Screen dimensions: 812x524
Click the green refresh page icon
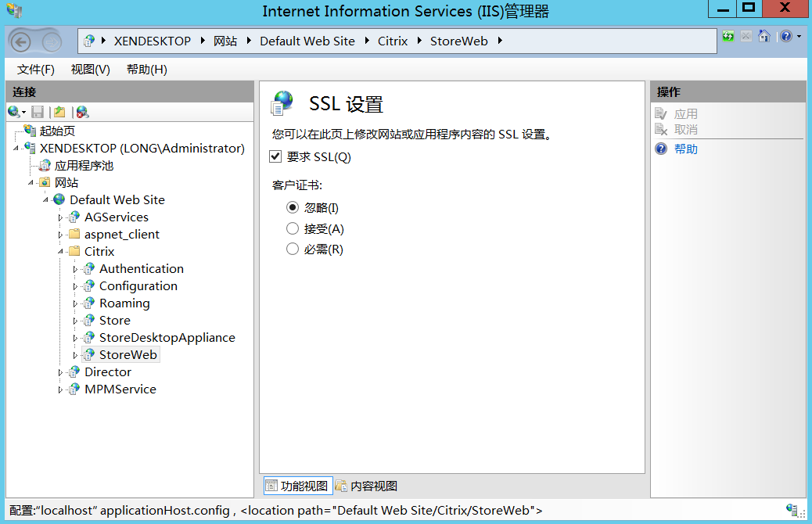click(x=728, y=36)
